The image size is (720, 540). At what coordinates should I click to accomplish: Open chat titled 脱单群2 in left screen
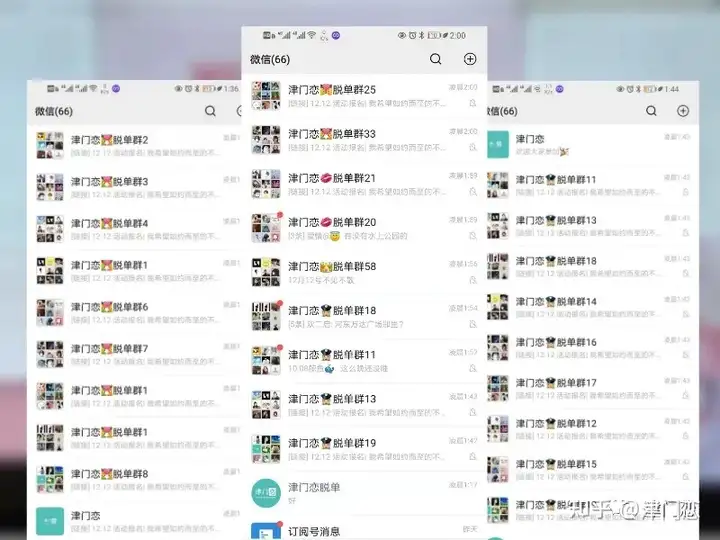[x=110, y=140]
